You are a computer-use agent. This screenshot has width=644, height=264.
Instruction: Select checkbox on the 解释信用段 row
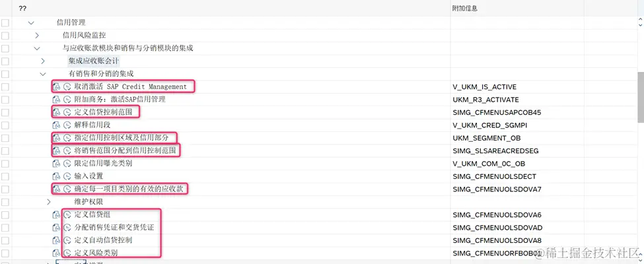[5, 125]
